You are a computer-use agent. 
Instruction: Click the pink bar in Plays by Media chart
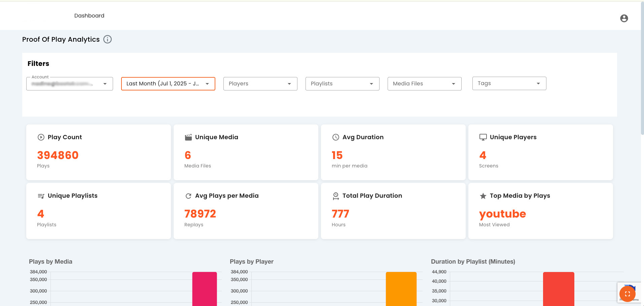205,289
